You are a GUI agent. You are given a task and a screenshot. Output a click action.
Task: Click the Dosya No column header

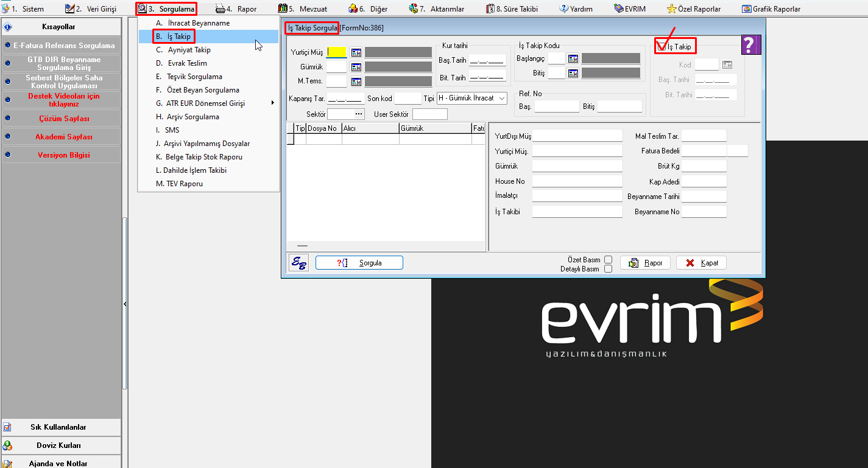(x=323, y=128)
